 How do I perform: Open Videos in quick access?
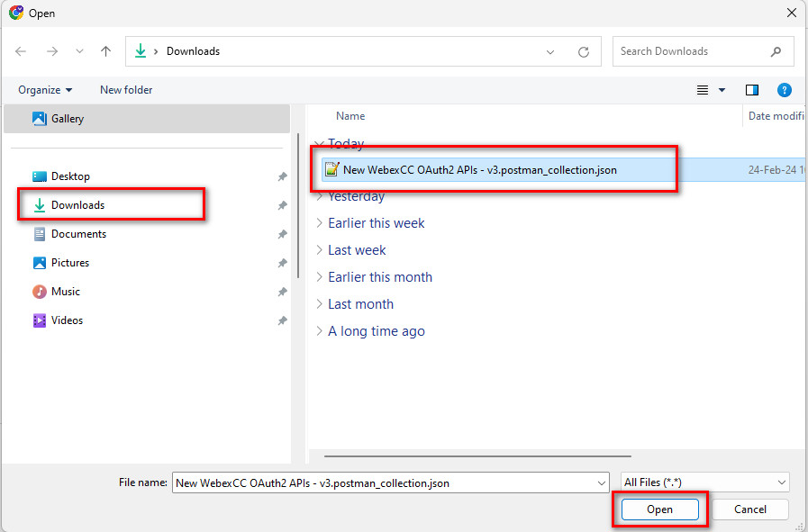tap(58, 320)
